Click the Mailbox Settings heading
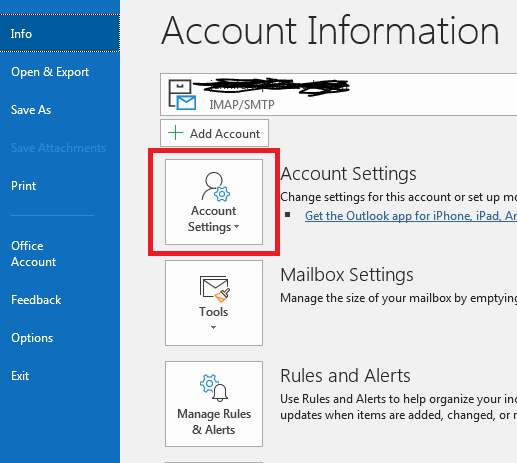The height and width of the screenshot is (463, 517). 347,275
